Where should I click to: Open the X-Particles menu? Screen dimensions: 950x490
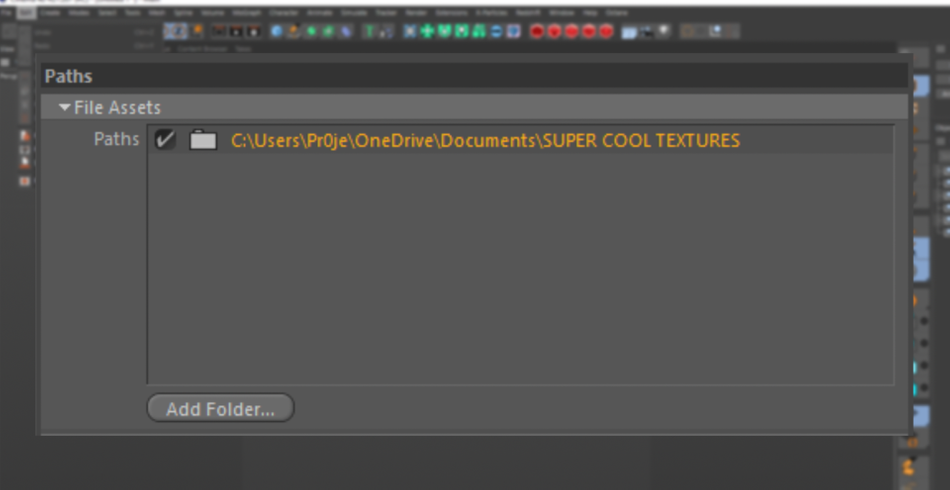492,12
